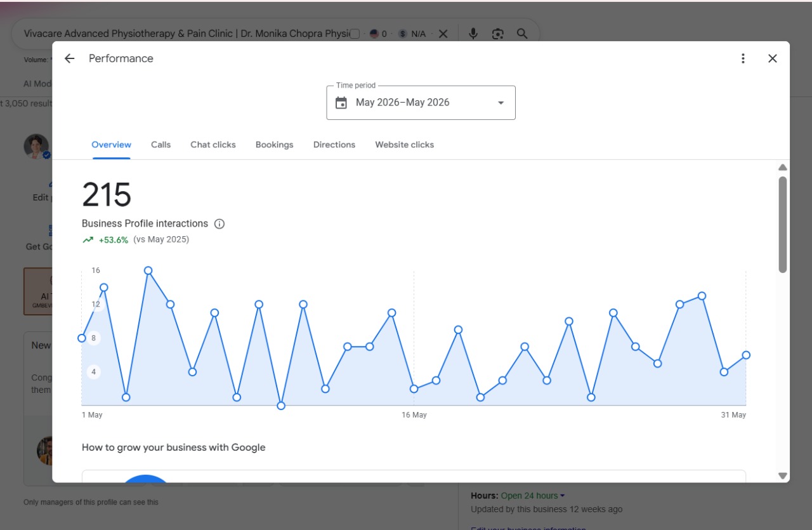Click info icon beside Business Profile interactions

tap(219, 223)
